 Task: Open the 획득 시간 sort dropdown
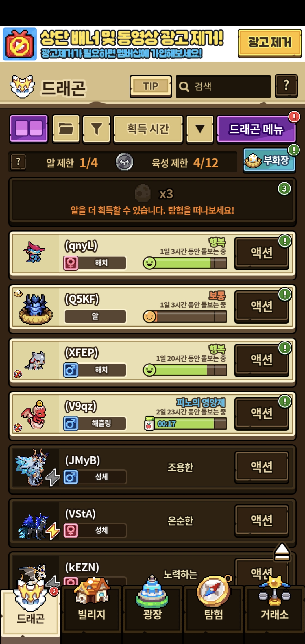[148, 129]
